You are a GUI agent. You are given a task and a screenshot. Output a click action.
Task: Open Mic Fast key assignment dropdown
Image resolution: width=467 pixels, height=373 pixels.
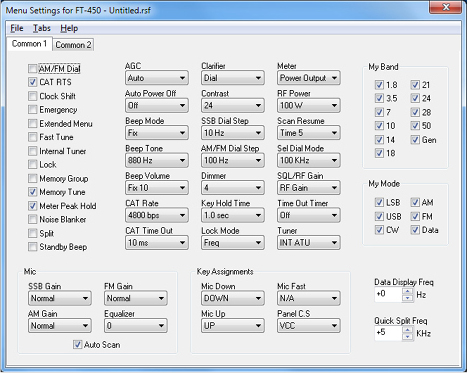pos(309,298)
